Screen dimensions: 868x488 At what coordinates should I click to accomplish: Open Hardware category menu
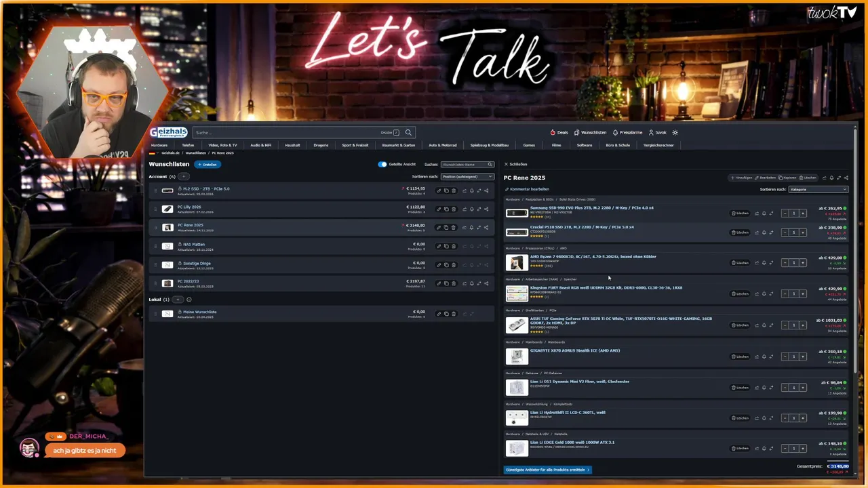click(159, 145)
